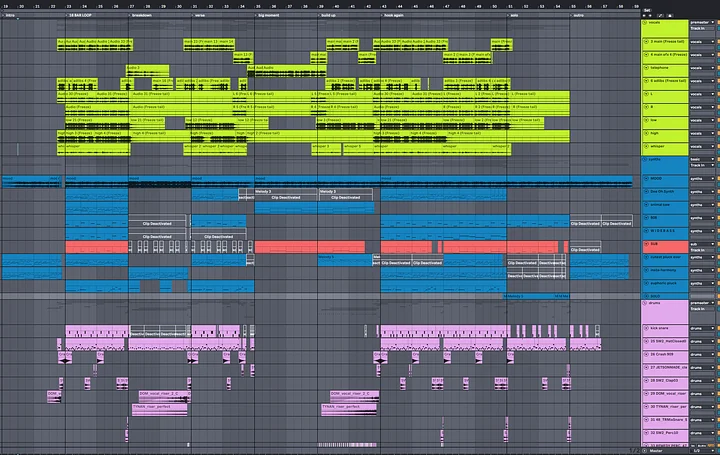The height and width of the screenshot is (455, 720).
Task: Jump to the build up locator
Action: pos(327,15)
